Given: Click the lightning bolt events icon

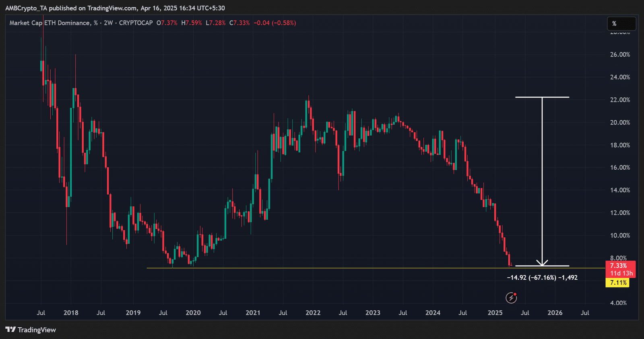Looking at the screenshot, I should point(511,298).
